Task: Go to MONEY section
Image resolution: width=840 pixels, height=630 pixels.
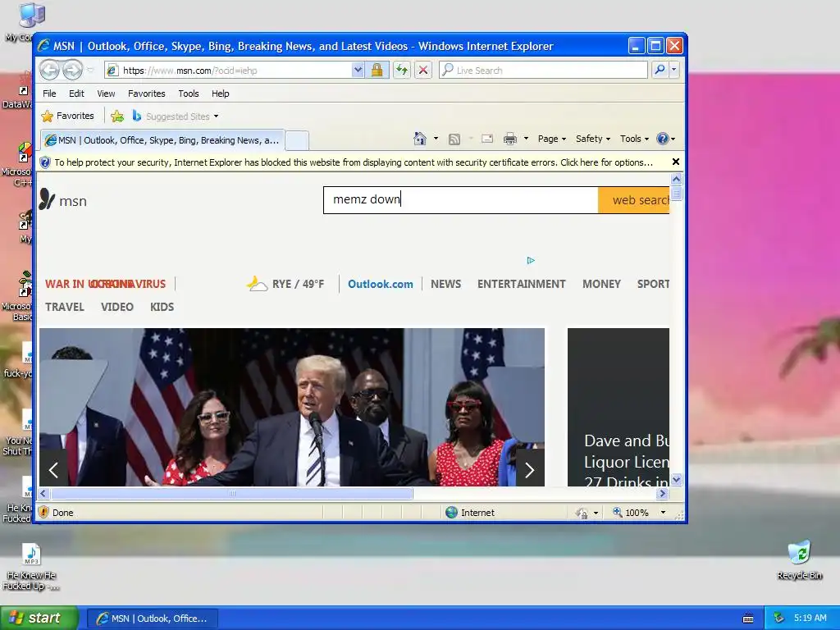Action: (x=601, y=284)
